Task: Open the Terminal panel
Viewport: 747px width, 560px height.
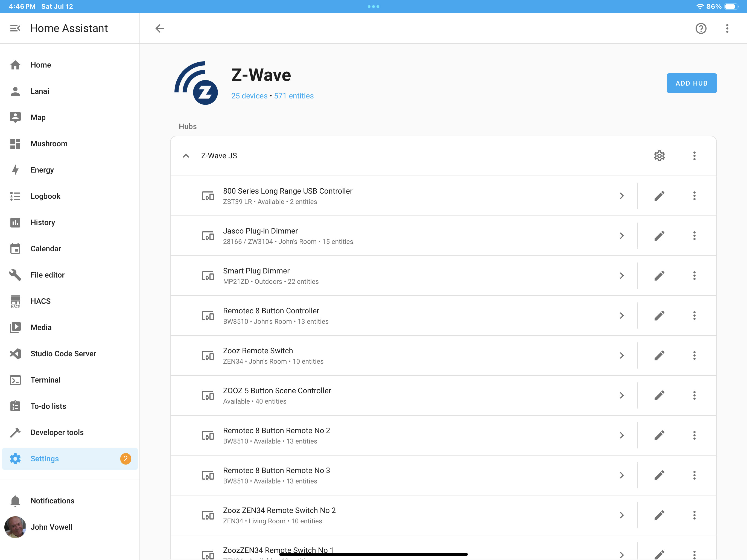Action: (70, 380)
